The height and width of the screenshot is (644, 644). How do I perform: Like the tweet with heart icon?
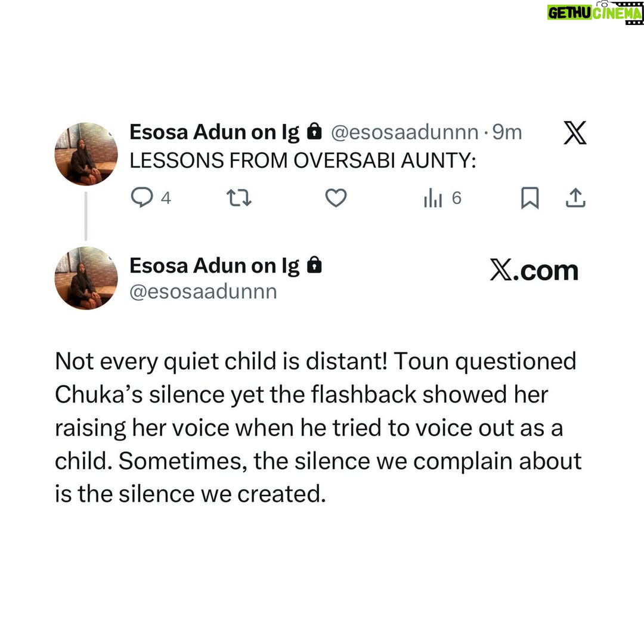click(336, 197)
